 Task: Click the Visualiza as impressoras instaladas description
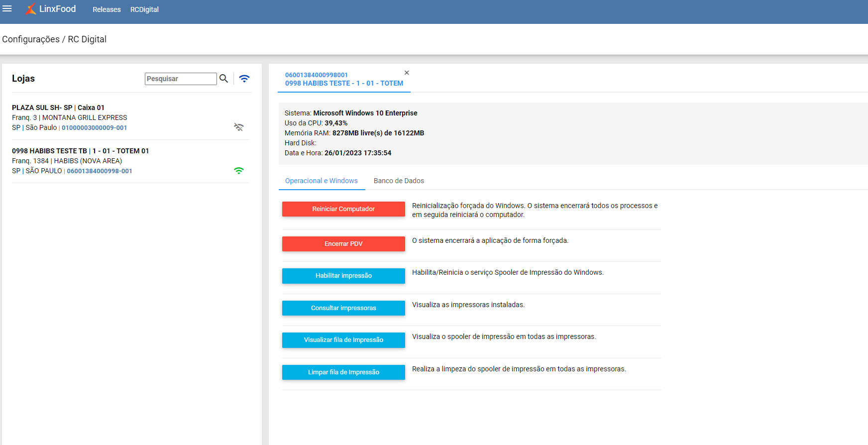pos(468,305)
